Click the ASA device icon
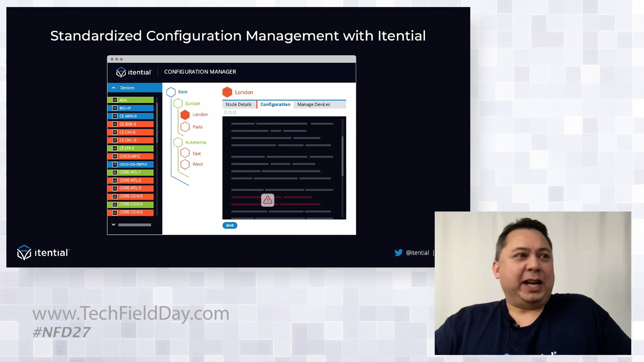Screen dimensions: 644x362 pos(115,100)
